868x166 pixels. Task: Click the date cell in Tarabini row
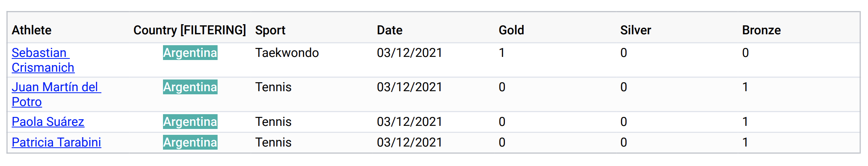coord(409,142)
